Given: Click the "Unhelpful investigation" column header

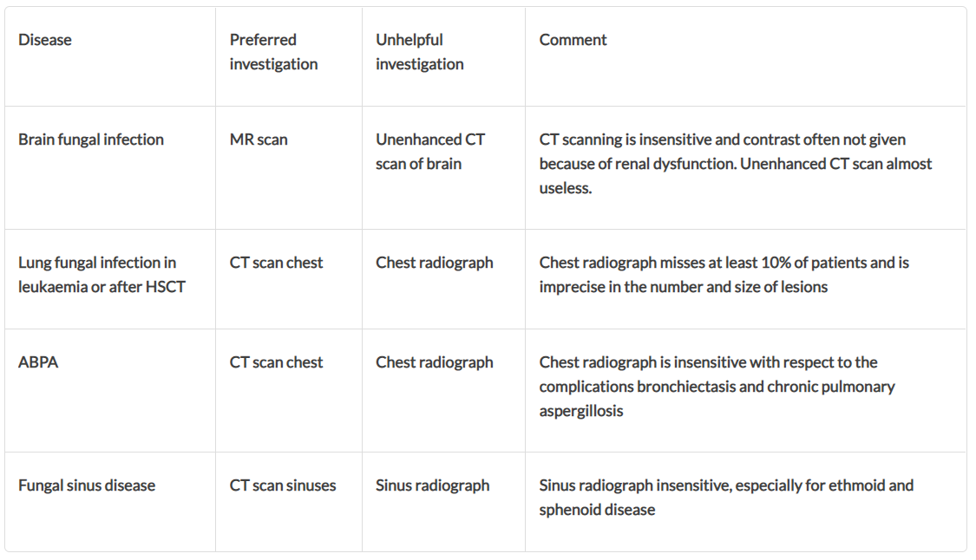Looking at the screenshot, I should [419, 52].
